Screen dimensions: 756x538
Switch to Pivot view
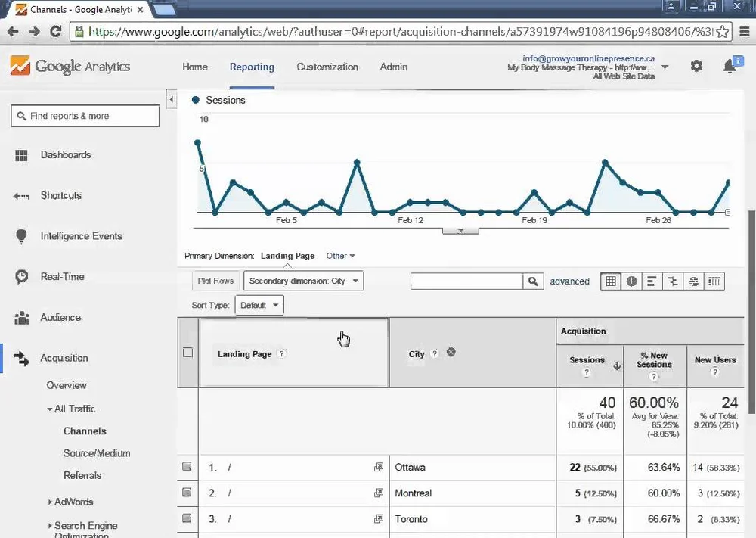point(714,281)
